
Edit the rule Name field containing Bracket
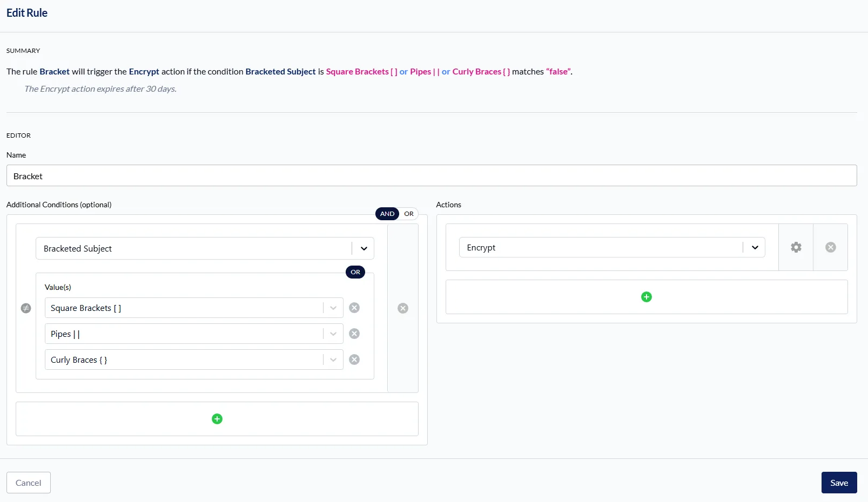pyautogui.click(x=432, y=175)
